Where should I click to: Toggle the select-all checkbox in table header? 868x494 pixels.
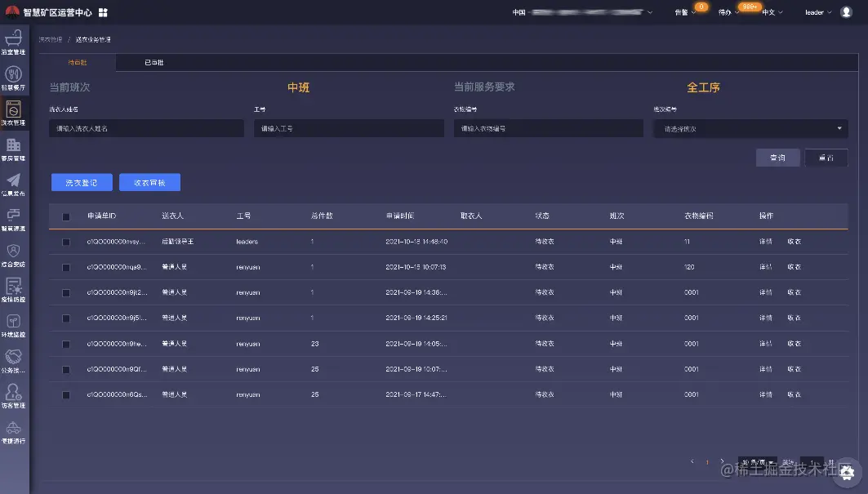pyautogui.click(x=66, y=216)
